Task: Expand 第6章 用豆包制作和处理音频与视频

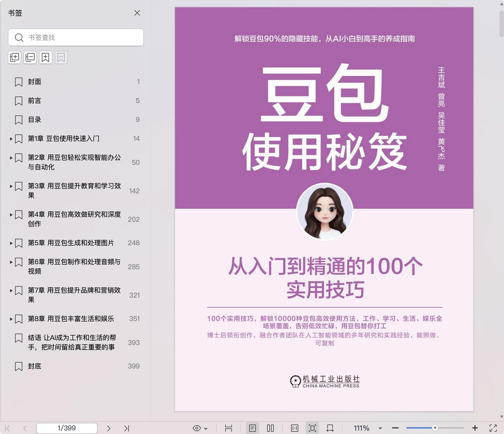Action: click(11, 262)
